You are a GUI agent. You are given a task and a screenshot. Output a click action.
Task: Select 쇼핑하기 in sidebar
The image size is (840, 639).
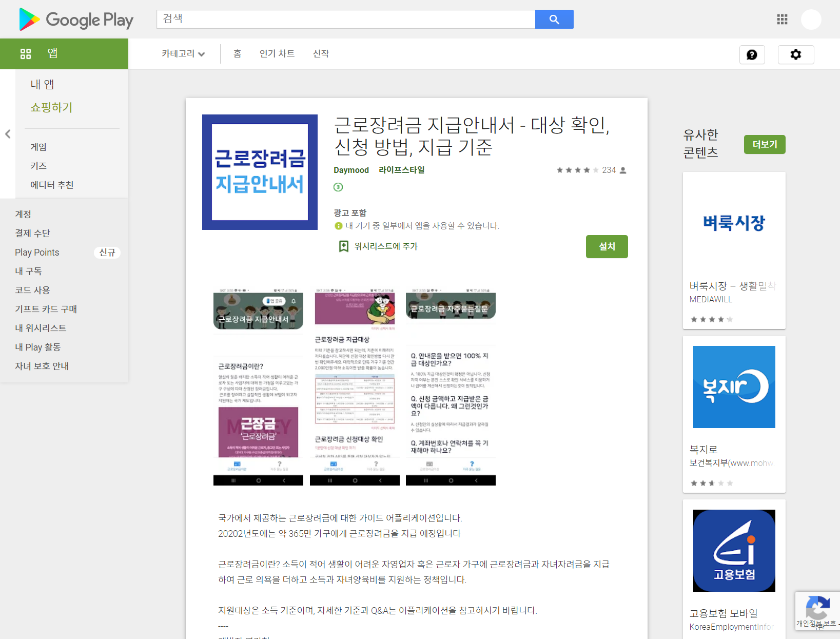tap(51, 108)
